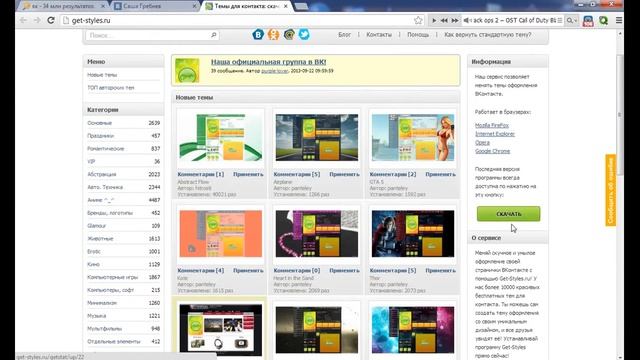The image size is (640, 360).
Task: Open the Twitter social icon
Action: click(304, 35)
